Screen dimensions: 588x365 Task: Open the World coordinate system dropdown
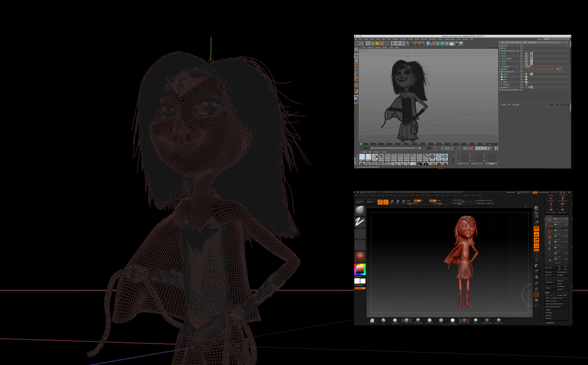[463, 164]
